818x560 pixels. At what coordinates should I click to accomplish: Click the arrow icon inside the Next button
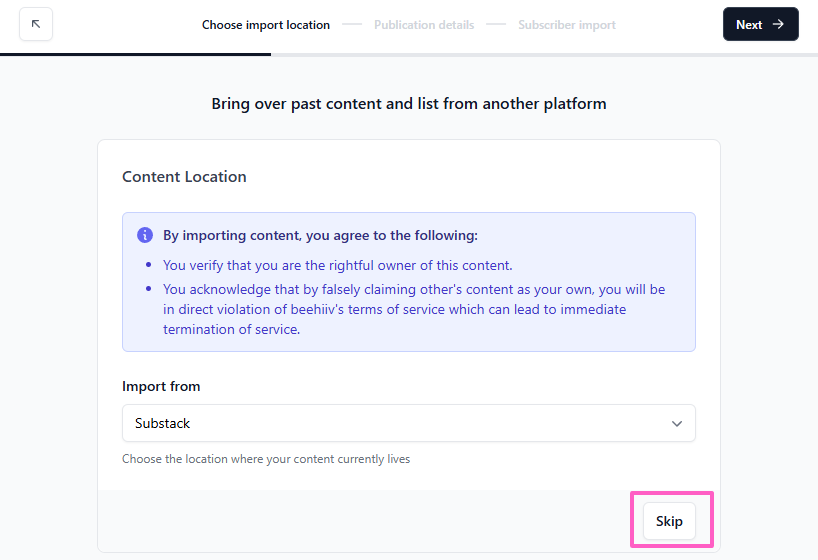pos(778,24)
